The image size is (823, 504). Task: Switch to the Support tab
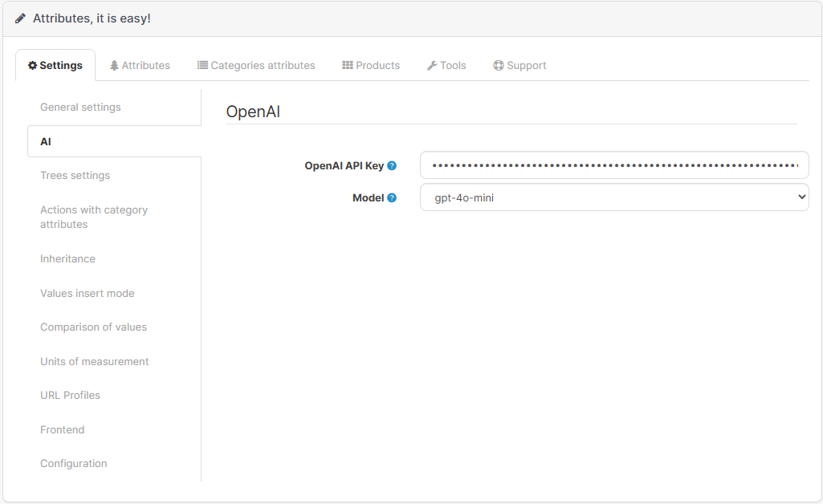(519, 66)
